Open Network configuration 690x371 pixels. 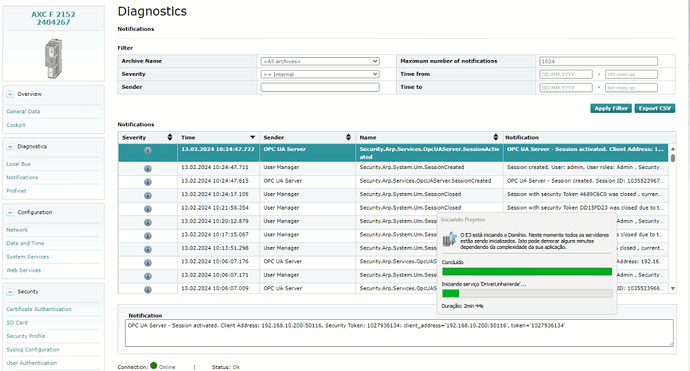pyautogui.click(x=17, y=230)
